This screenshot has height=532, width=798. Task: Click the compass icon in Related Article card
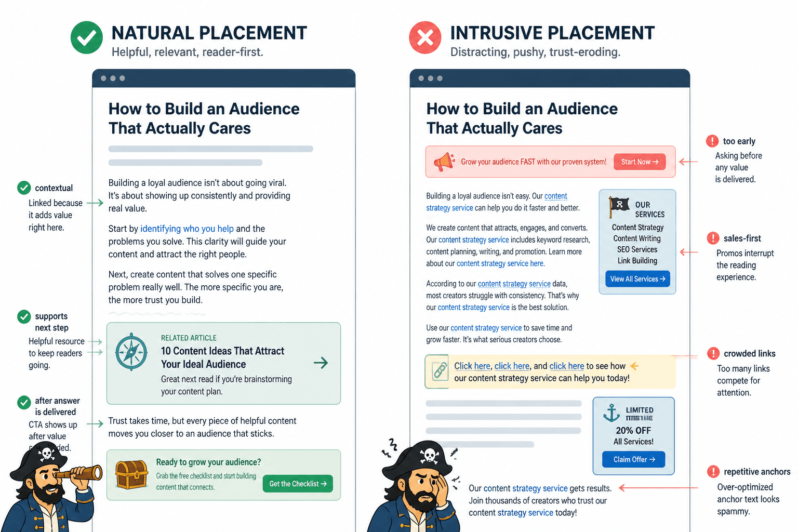131,352
